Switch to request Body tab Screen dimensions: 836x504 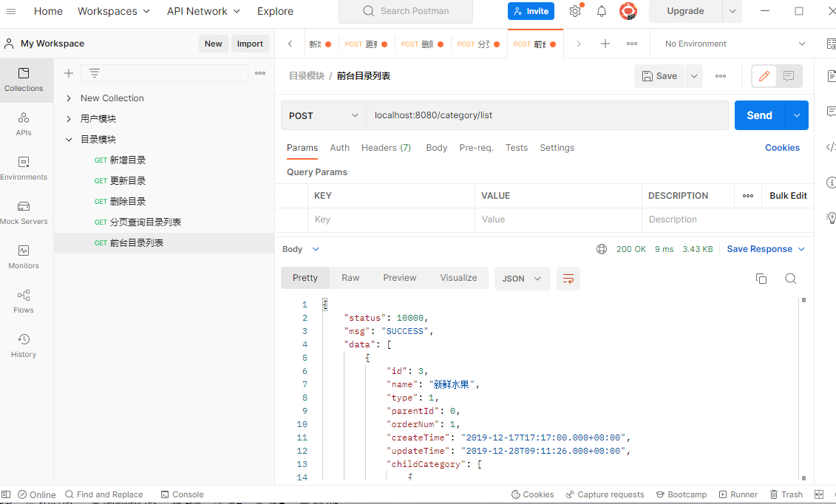[x=436, y=148]
